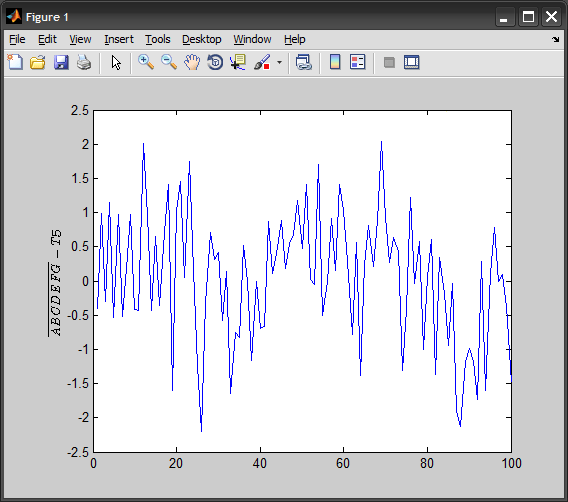Open the Help menu
The height and width of the screenshot is (502, 568).
click(x=295, y=39)
